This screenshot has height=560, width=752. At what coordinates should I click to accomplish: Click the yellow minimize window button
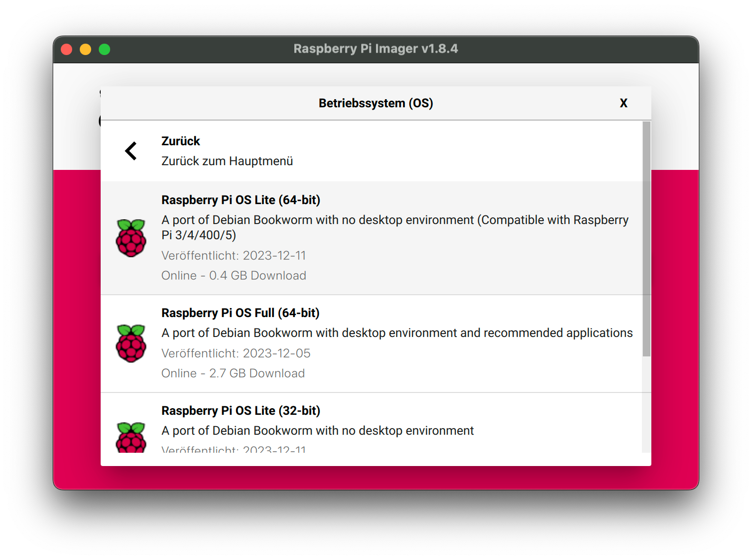pos(85,49)
